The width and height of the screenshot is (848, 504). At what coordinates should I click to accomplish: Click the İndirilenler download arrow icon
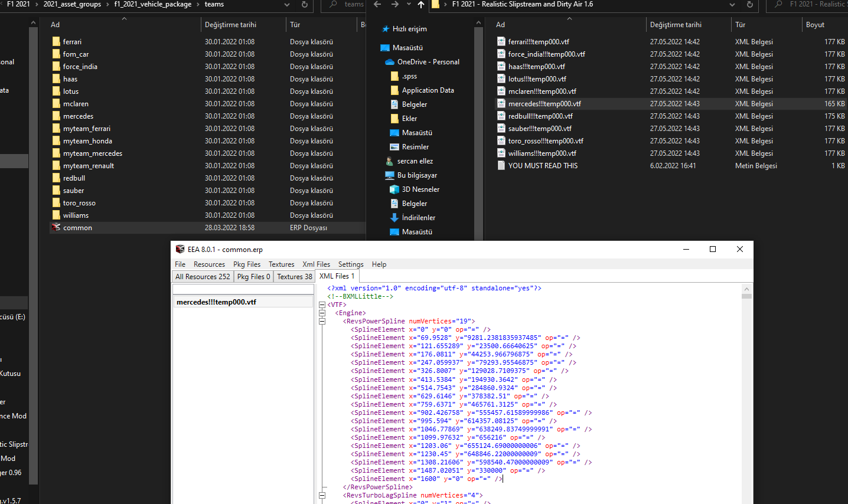(x=394, y=218)
